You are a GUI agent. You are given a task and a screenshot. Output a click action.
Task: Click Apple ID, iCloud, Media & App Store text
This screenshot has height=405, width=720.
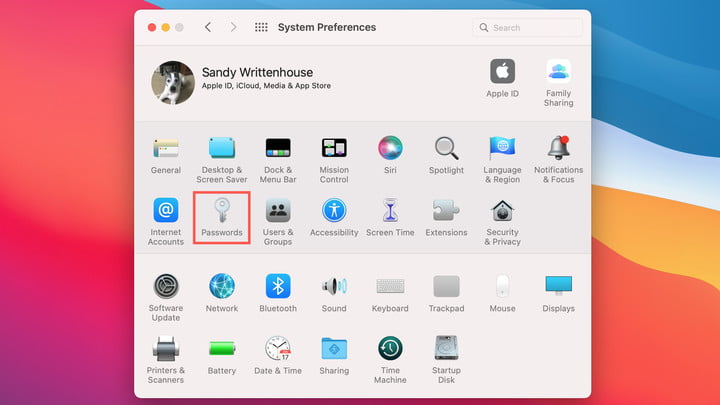266,86
